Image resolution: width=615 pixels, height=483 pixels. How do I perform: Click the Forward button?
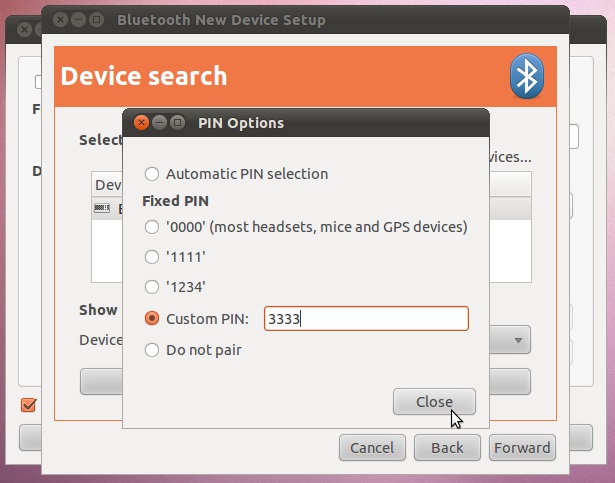click(522, 447)
